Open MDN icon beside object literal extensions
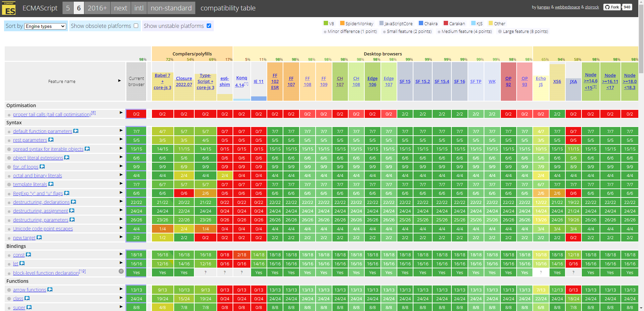Screen dimensions: 644x311 67,158
